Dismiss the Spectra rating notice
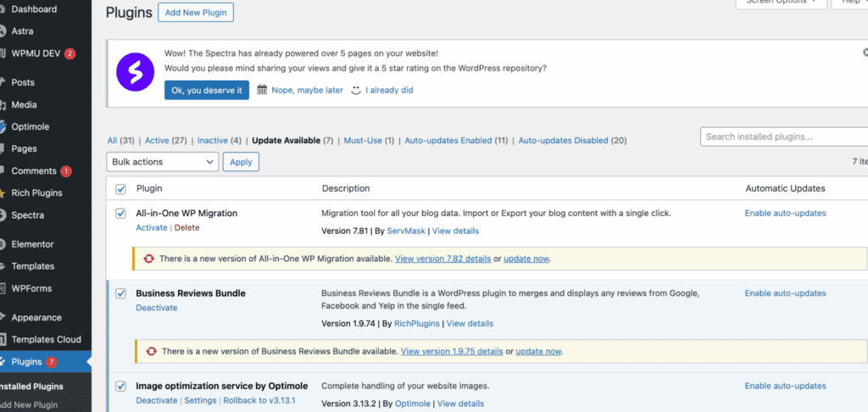868x412 pixels. coord(865,53)
